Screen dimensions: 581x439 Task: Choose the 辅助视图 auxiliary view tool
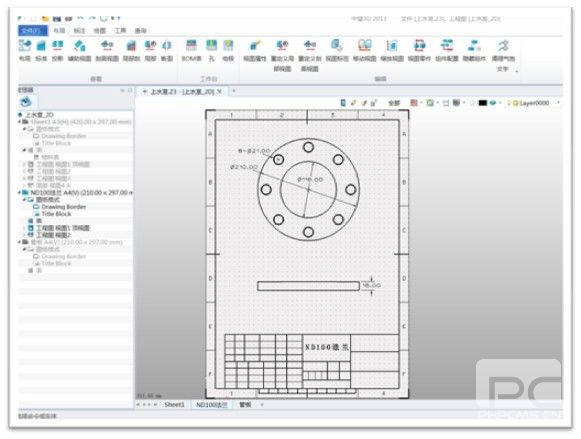tap(79, 50)
